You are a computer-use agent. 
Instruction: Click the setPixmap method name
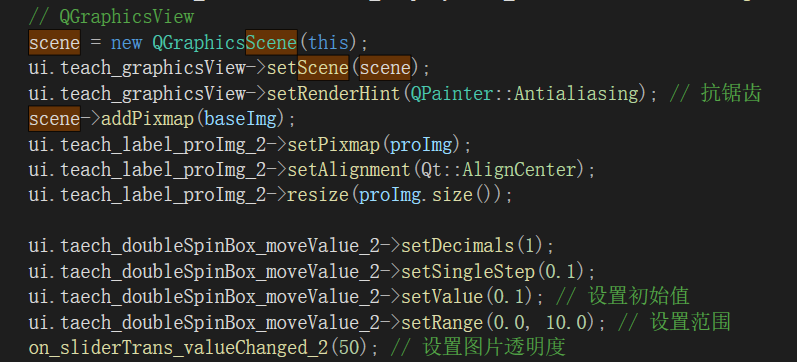point(333,145)
